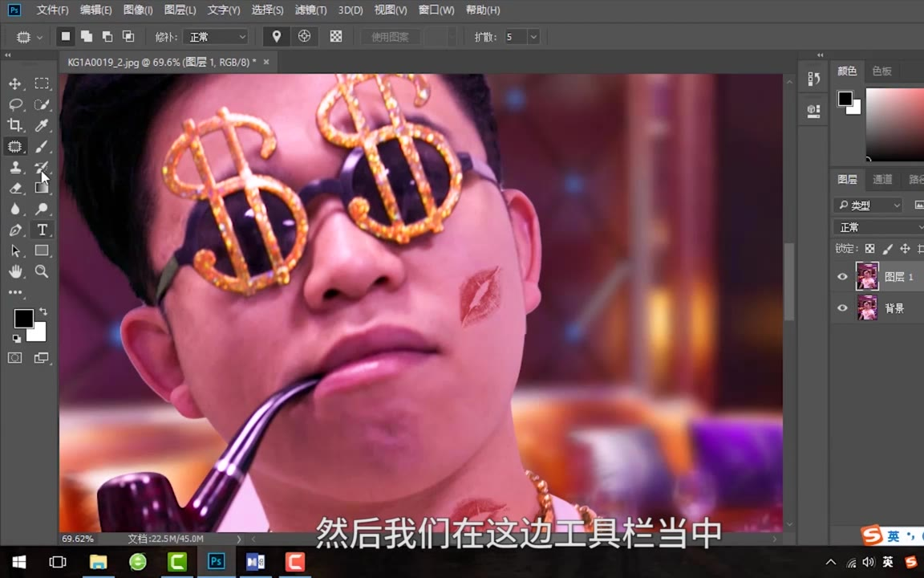The image size is (924, 578).
Task: Select the Crop tool
Action: point(15,125)
